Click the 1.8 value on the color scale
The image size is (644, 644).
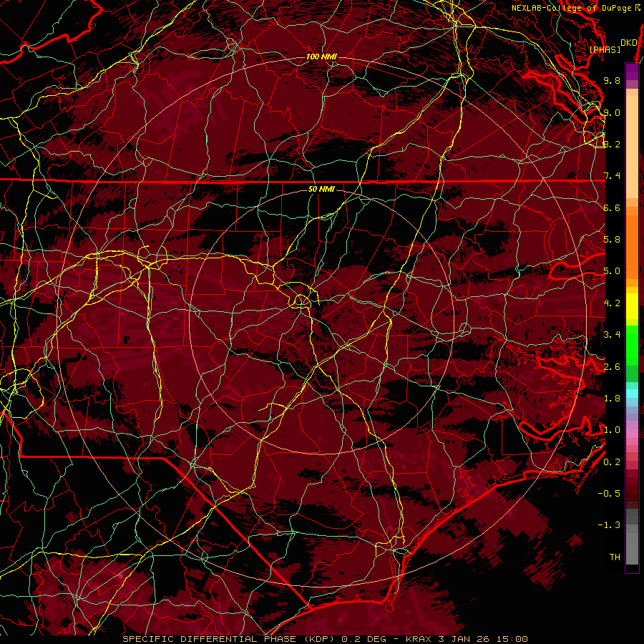coord(612,399)
